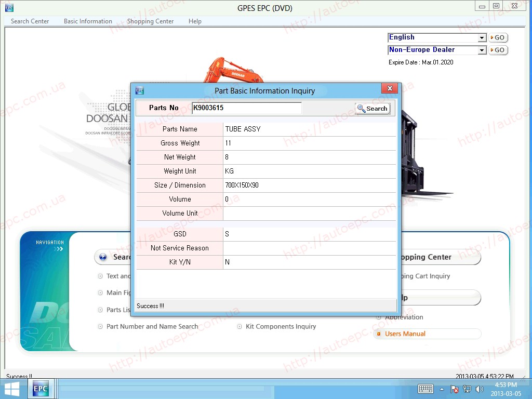Screen dimensions: 532x399
Task: Click the magnifier icon on Search button
Action: coord(362,109)
